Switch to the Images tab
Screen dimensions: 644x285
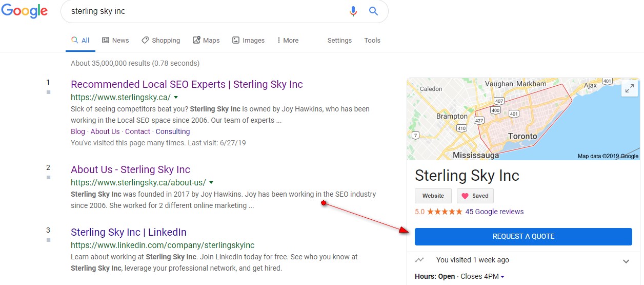click(248, 40)
